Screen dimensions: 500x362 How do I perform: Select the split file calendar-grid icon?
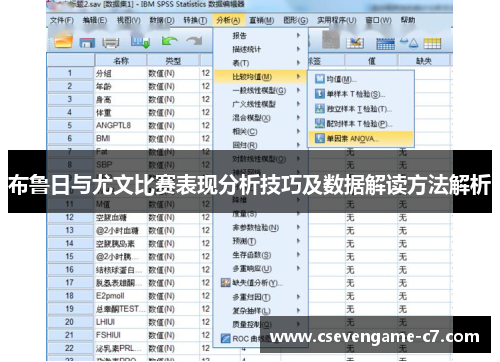(385, 44)
